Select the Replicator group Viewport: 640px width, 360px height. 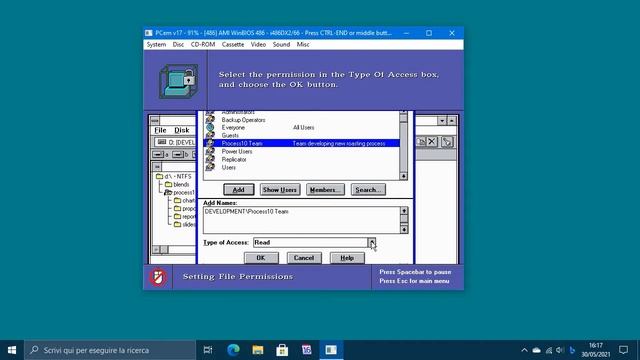click(234, 160)
